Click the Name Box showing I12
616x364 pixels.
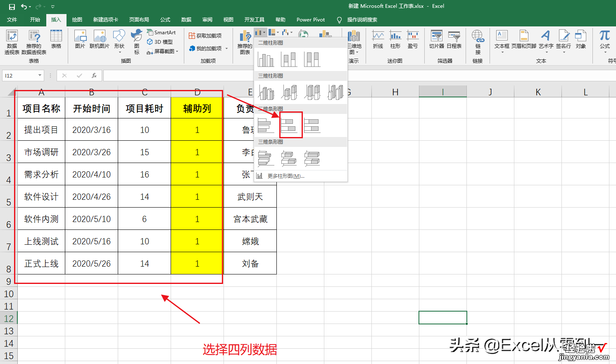pos(23,76)
